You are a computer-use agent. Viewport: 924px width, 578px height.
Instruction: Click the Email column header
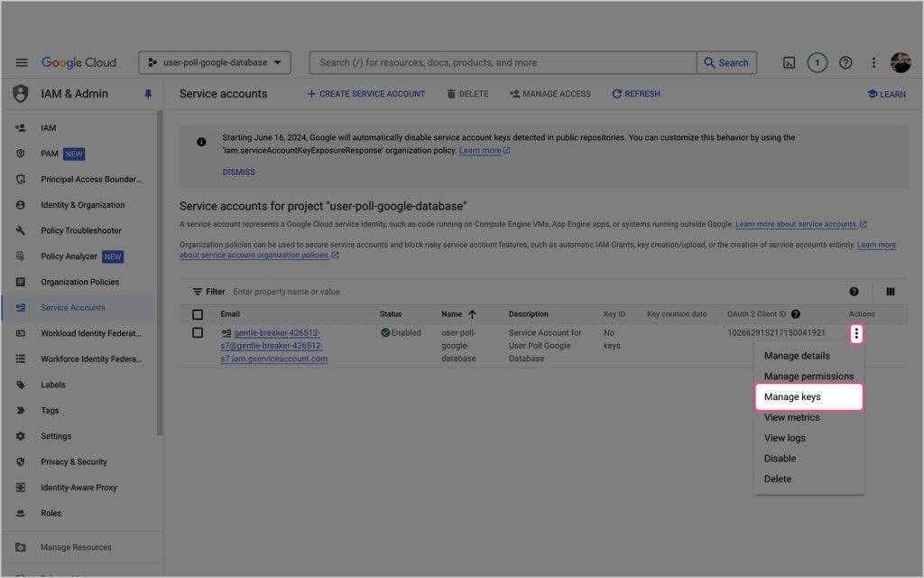(230, 314)
